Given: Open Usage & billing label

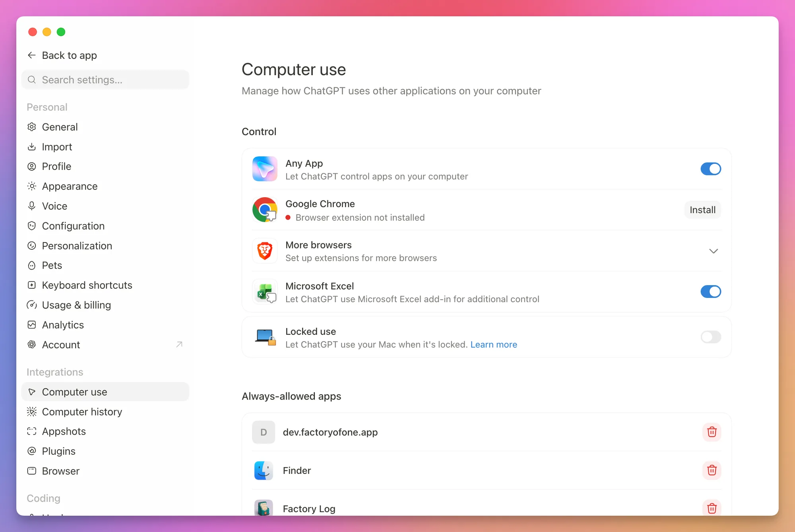Looking at the screenshot, I should pyautogui.click(x=76, y=305).
